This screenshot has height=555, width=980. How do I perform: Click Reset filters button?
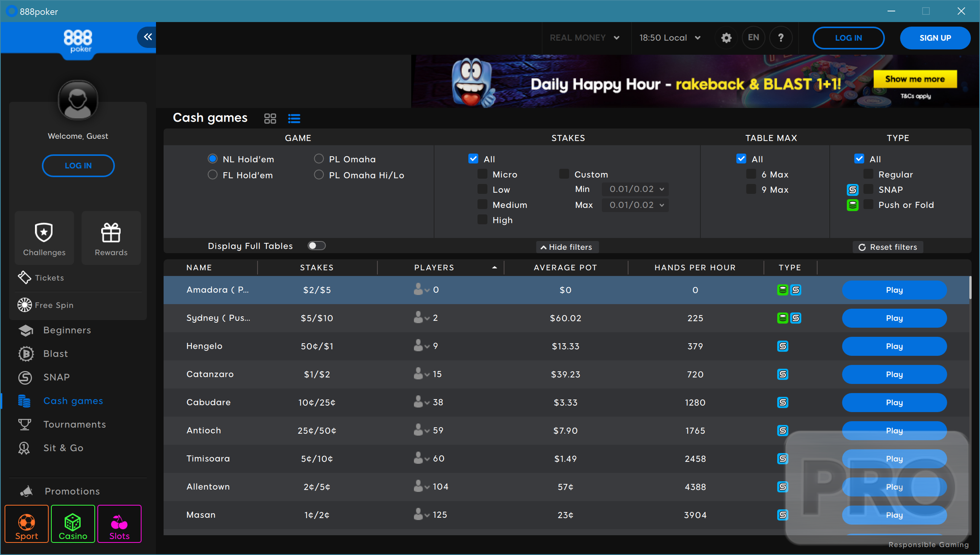click(887, 247)
